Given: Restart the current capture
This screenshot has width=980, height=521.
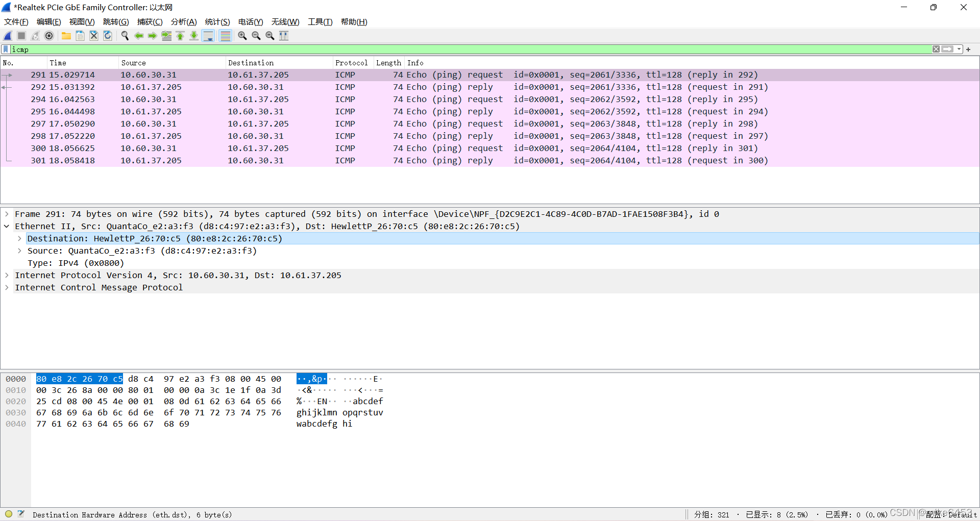Looking at the screenshot, I should [35, 36].
